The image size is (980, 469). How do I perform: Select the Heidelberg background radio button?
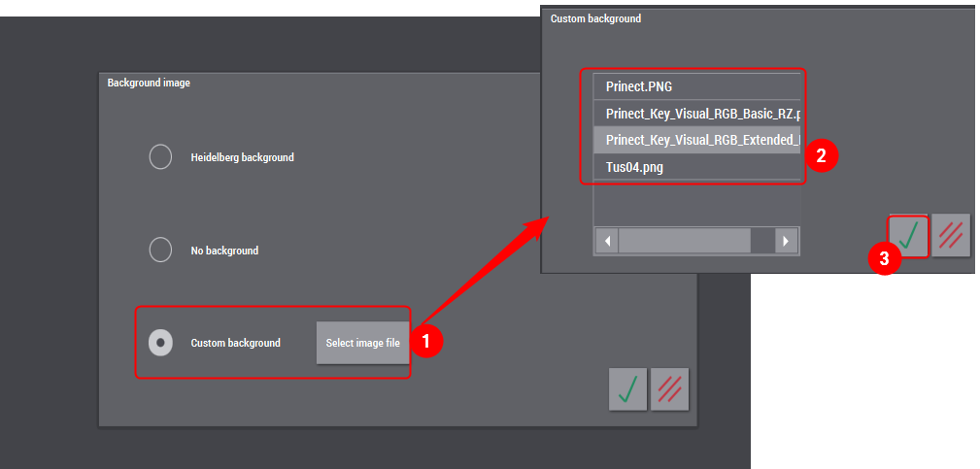160,156
